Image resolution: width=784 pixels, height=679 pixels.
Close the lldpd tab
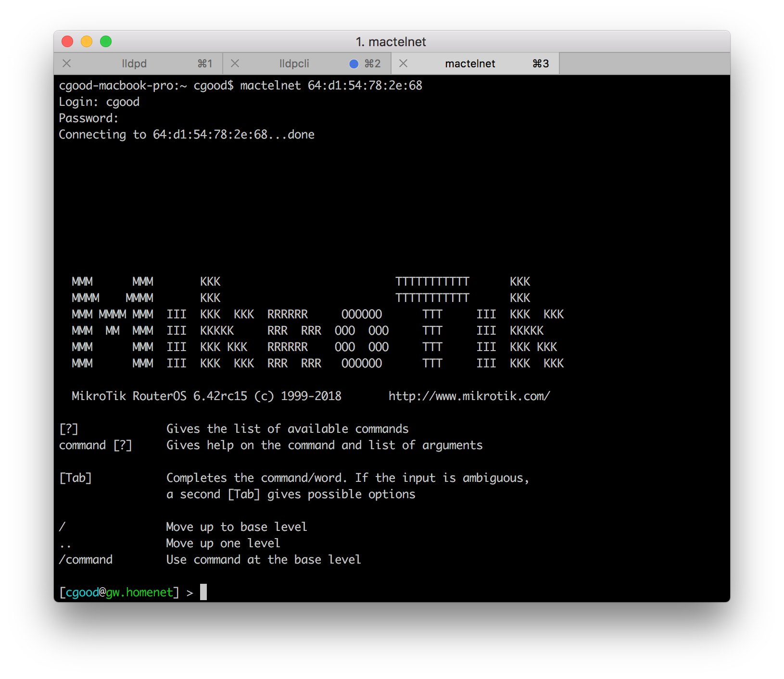coord(67,63)
